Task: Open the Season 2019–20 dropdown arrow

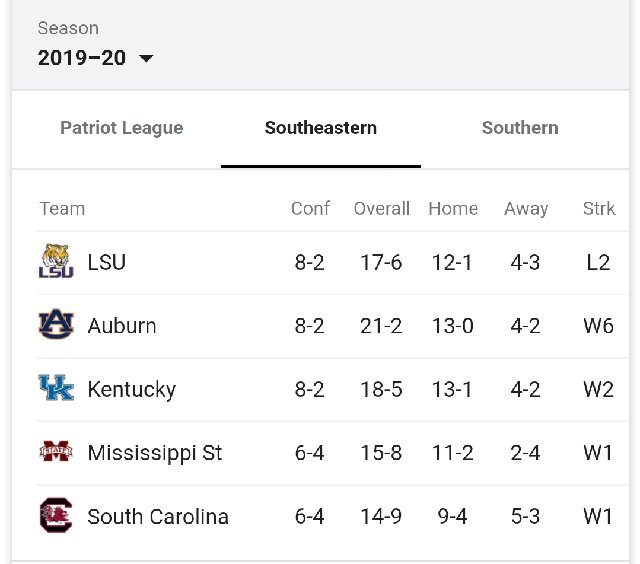Action: tap(146, 58)
